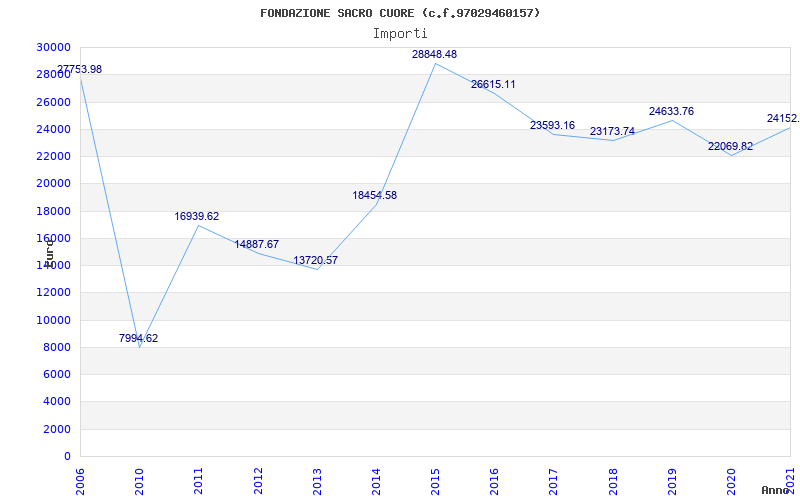Click the 26615.11 data label
The width and height of the screenshot is (800, 500).
pyautogui.click(x=493, y=85)
